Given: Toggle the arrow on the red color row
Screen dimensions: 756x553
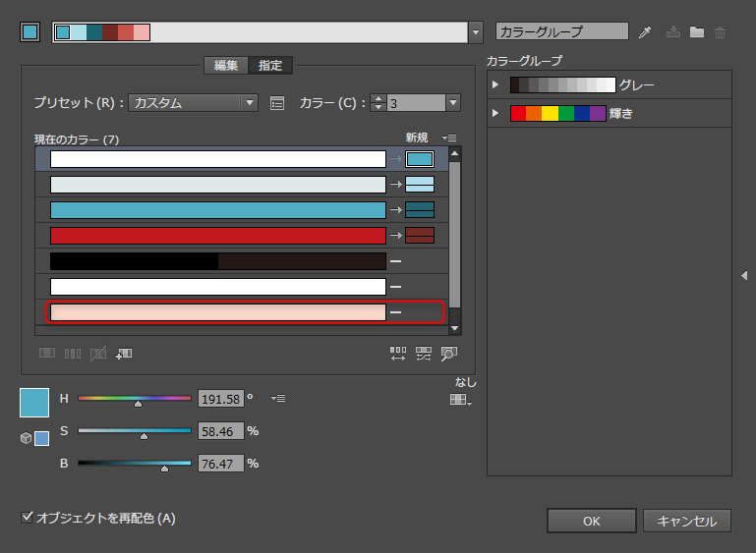Looking at the screenshot, I should click(395, 235).
